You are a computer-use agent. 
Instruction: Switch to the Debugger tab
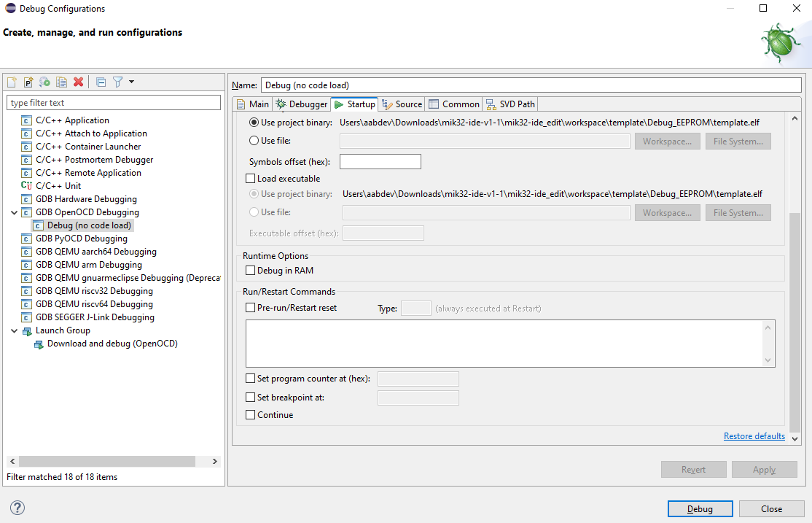302,104
